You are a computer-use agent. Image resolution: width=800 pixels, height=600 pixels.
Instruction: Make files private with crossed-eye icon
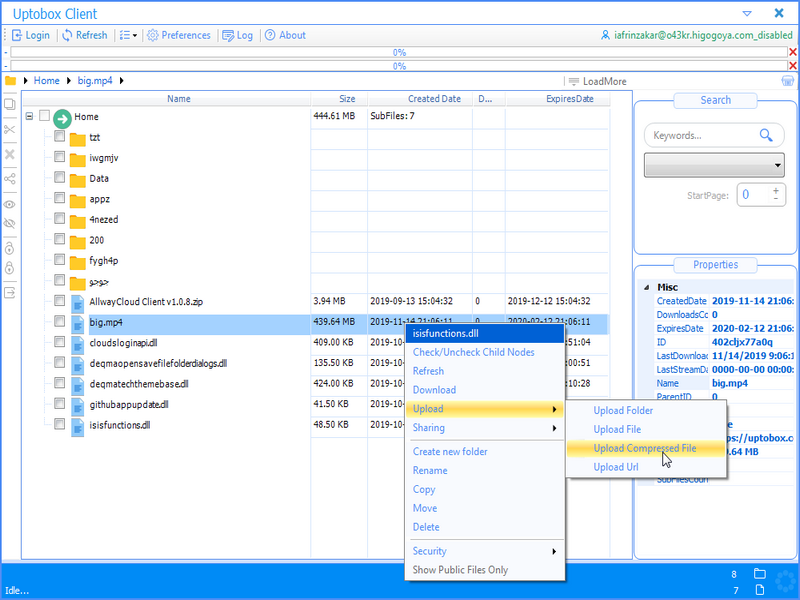10,223
